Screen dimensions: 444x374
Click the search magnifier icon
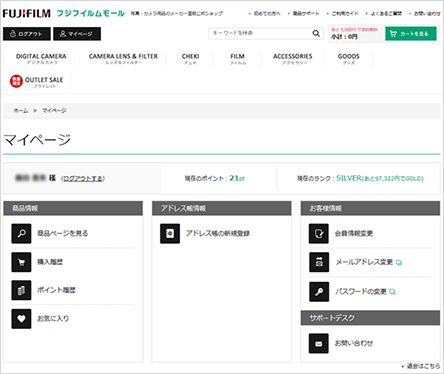(316, 33)
